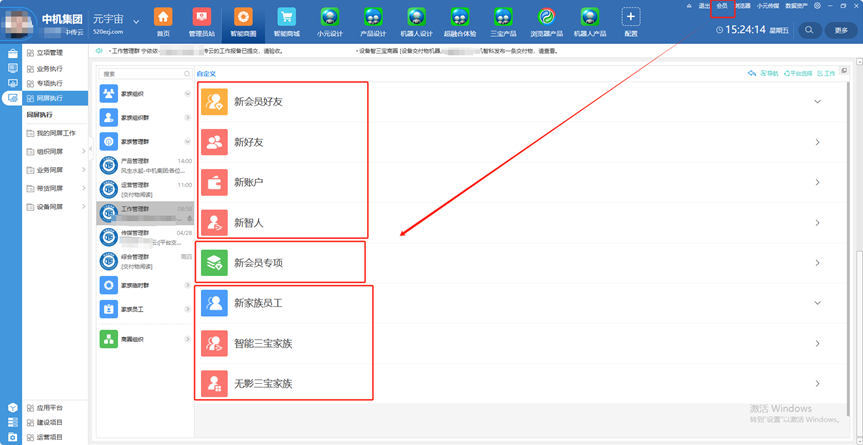This screenshot has height=445, width=863.
Task: Open the 综合管理群 chat
Action: click(145, 261)
